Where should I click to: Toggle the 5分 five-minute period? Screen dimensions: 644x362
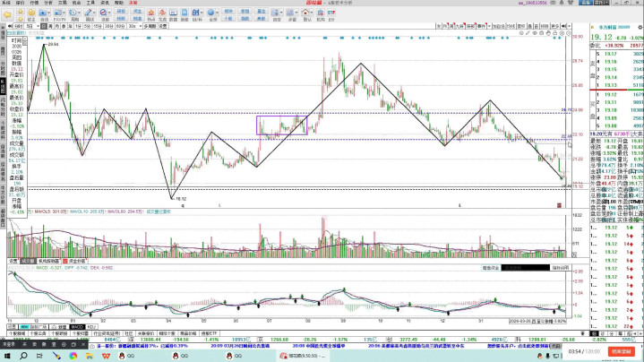click(x=88, y=27)
